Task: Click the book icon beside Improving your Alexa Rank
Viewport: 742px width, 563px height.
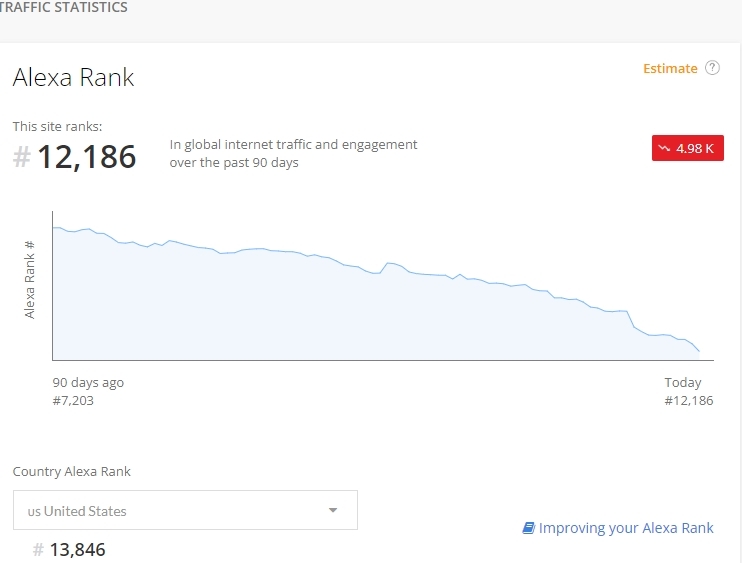Action: pos(528,528)
